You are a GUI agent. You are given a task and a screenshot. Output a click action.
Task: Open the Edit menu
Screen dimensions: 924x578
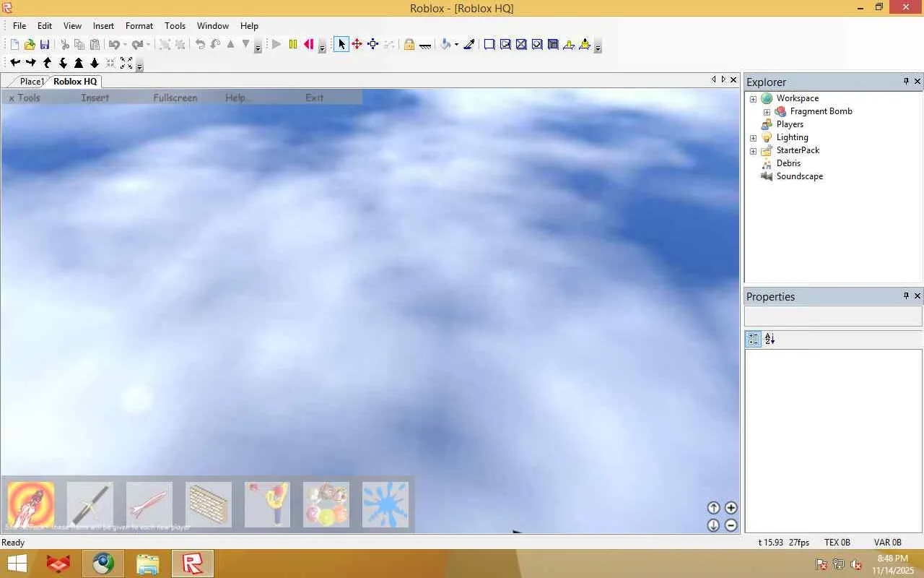[45, 25]
